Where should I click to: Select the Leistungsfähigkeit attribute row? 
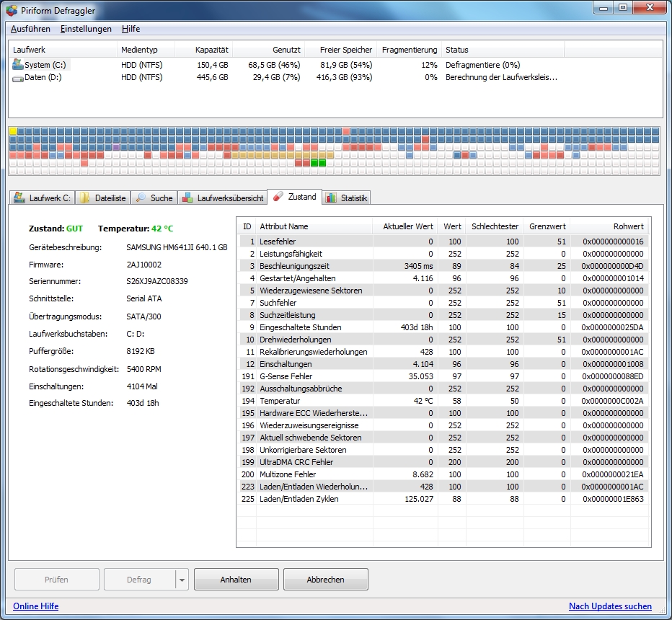click(x=443, y=254)
